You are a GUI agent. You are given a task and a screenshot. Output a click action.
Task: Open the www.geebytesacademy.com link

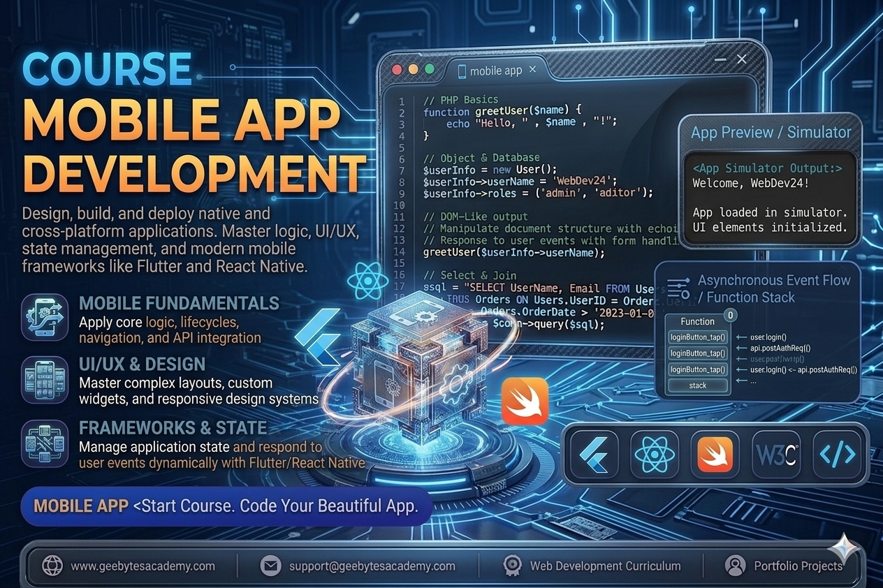click(143, 566)
